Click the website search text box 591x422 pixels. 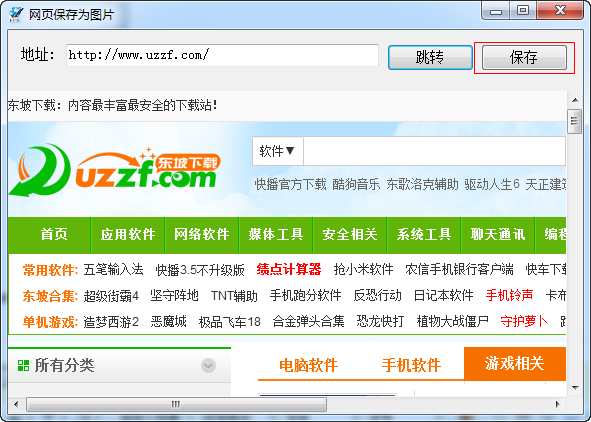[x=434, y=151]
